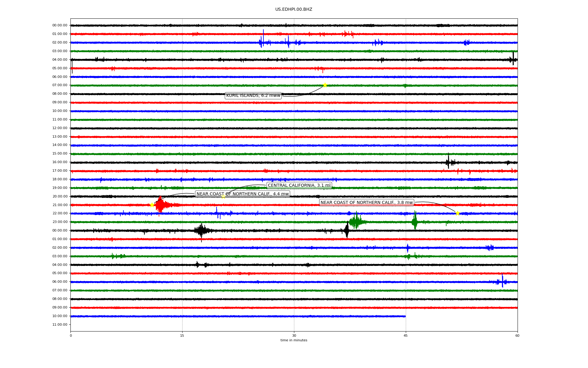Image resolution: width=588 pixels, height=368 pixels.
Task: Click the 16:00:00 row time label
Action: (60, 162)
